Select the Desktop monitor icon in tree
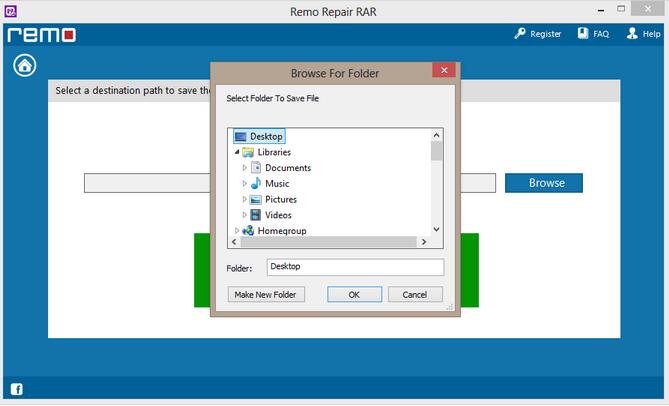669x406 pixels. click(241, 136)
